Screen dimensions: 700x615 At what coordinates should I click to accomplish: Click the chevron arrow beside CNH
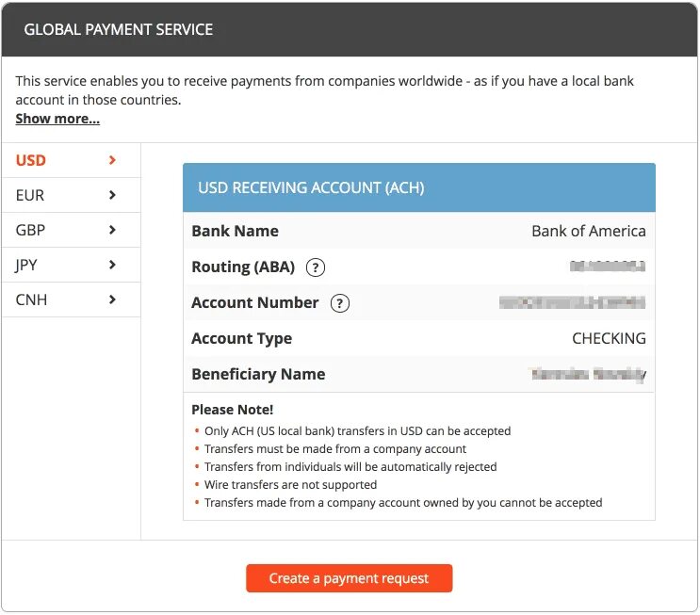(x=113, y=299)
